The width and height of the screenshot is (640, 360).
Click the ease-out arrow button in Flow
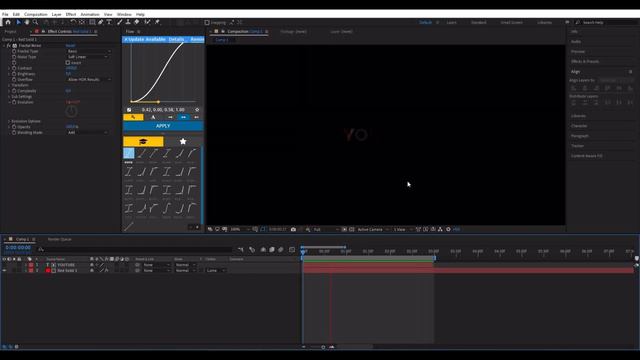tap(196, 117)
